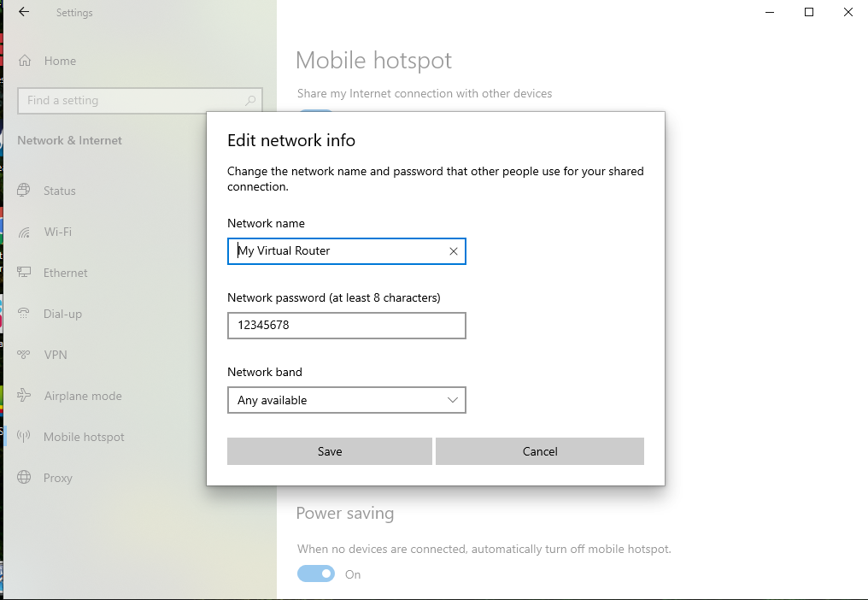Go to Proxy settings page

(58, 478)
